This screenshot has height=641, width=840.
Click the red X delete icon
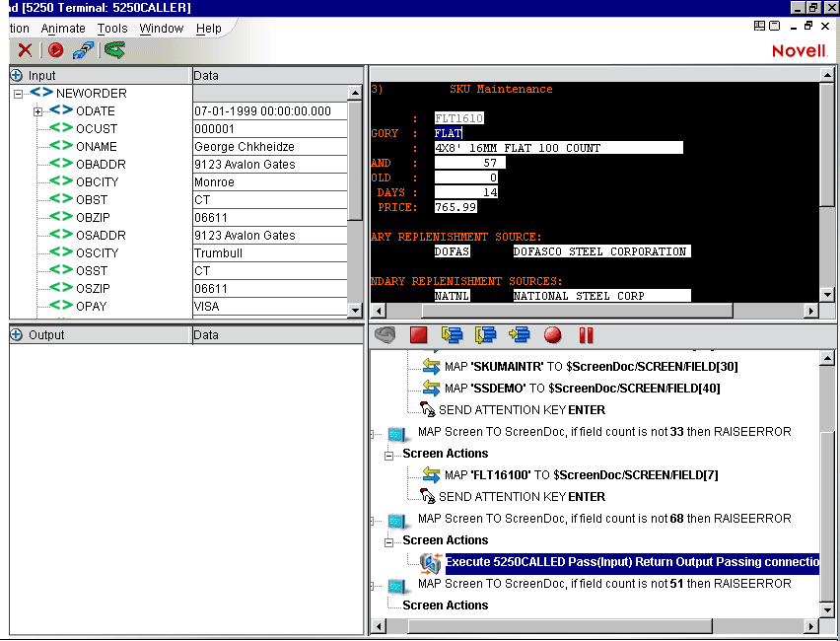(25, 50)
